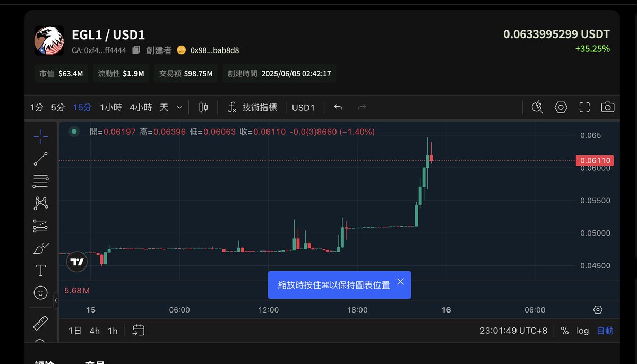Image resolution: width=637 pixels, height=364 pixels.
Task: Toggle auto scale 自動
Action: point(605,331)
